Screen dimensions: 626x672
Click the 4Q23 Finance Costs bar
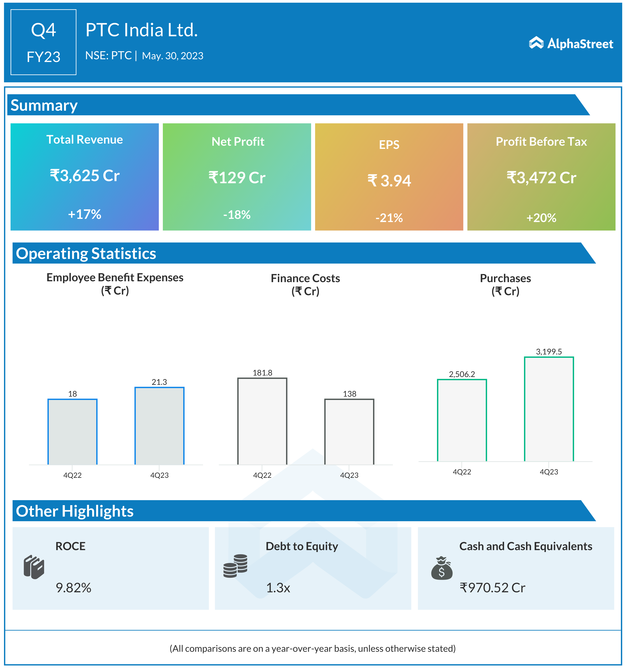(x=349, y=432)
